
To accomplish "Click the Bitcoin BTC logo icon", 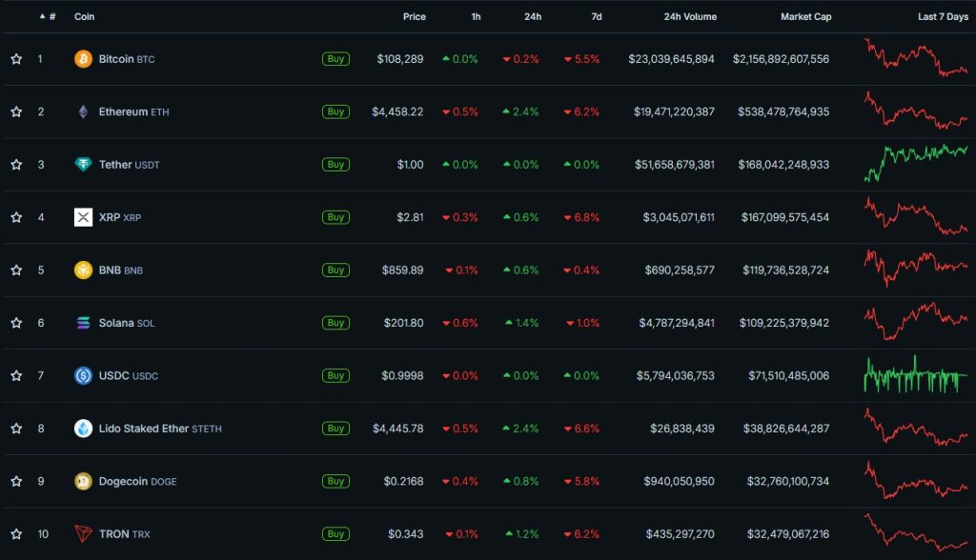I will coord(85,58).
